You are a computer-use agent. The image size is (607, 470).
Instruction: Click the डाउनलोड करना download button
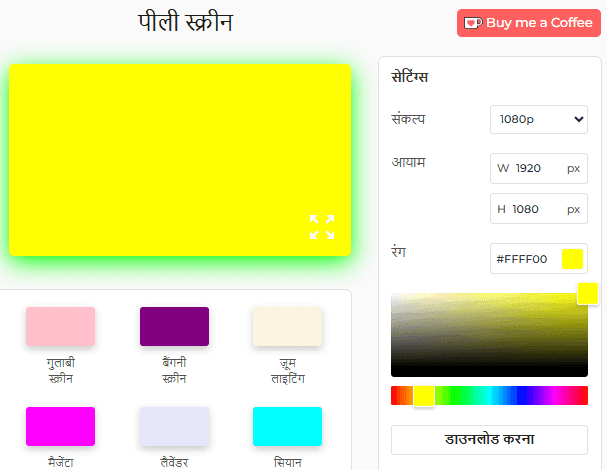click(x=489, y=440)
